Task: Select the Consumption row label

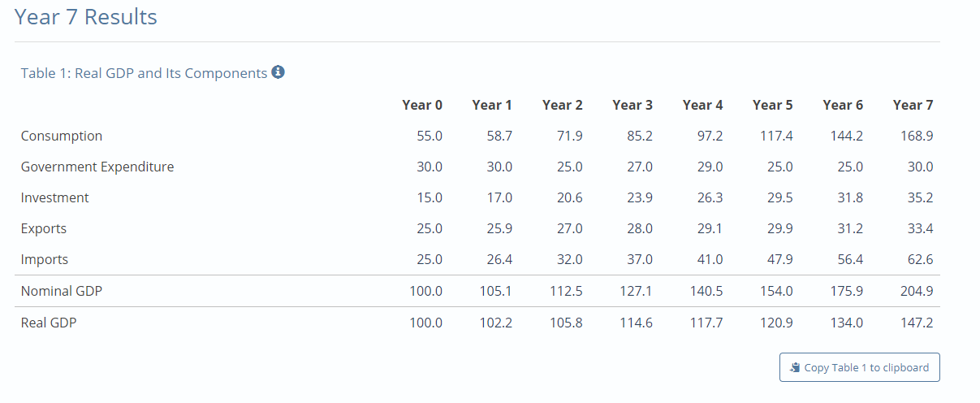Action: 62,136
